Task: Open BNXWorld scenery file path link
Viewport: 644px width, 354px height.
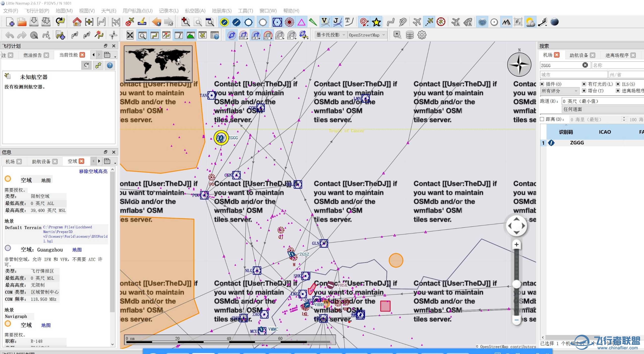Action: click(75, 234)
